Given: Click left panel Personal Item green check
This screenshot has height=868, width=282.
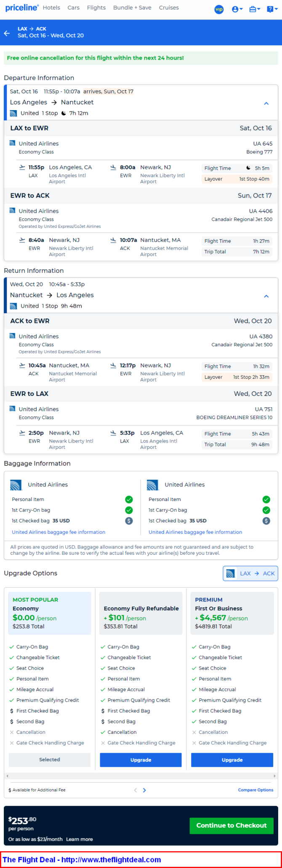Looking at the screenshot, I should [x=129, y=499].
